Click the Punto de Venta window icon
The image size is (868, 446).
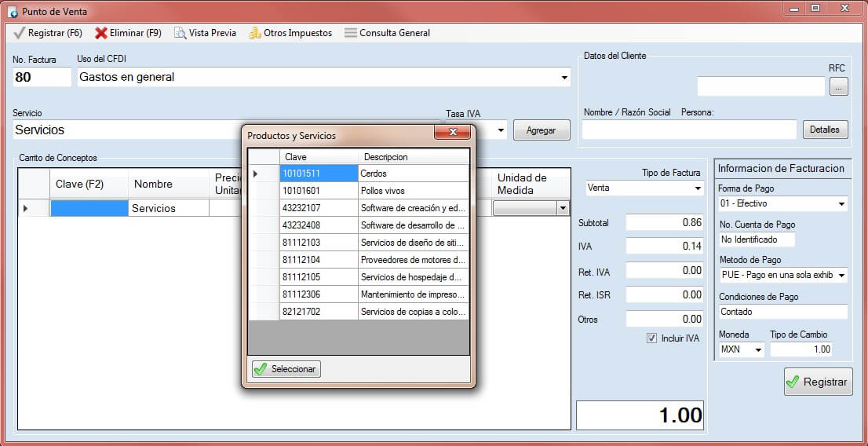click(13, 12)
